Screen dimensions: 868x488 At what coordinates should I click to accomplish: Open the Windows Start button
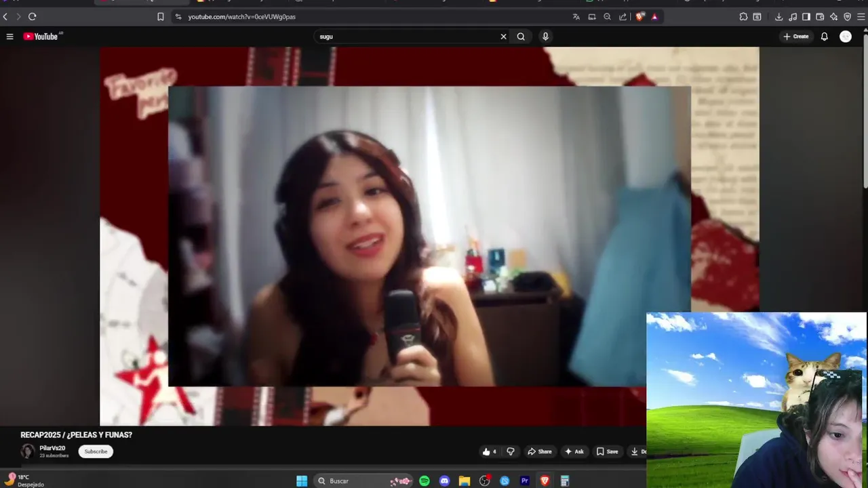point(302,481)
